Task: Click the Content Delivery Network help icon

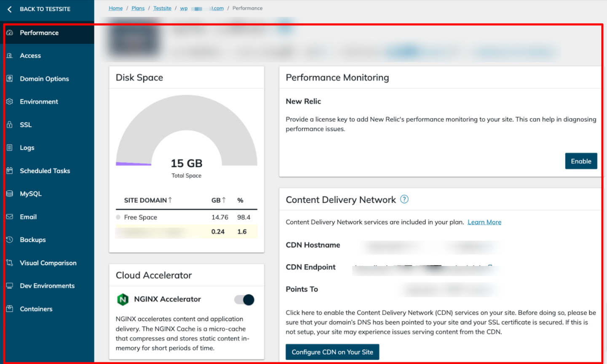Action: (x=404, y=199)
